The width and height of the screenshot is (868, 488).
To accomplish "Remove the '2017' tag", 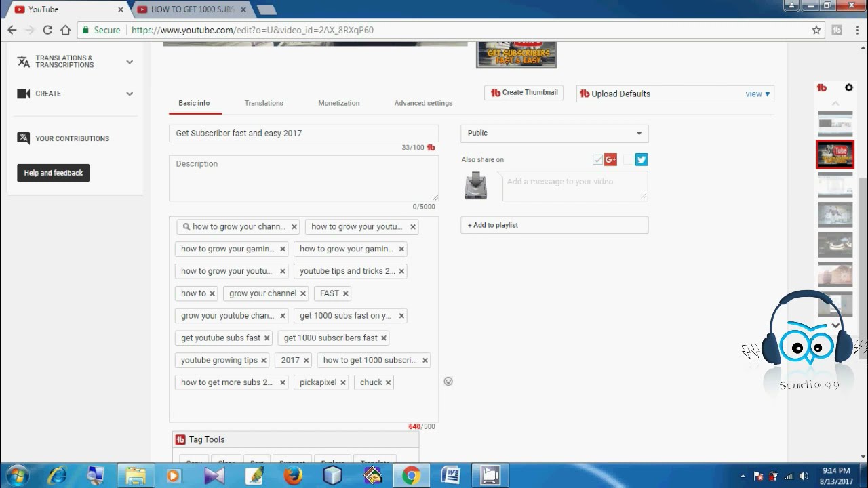I will tap(306, 361).
